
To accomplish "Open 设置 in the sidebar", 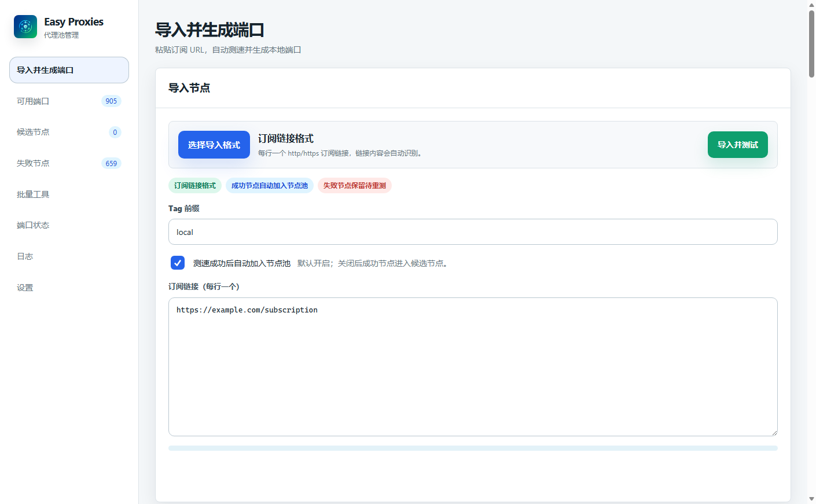I will 69,288.
